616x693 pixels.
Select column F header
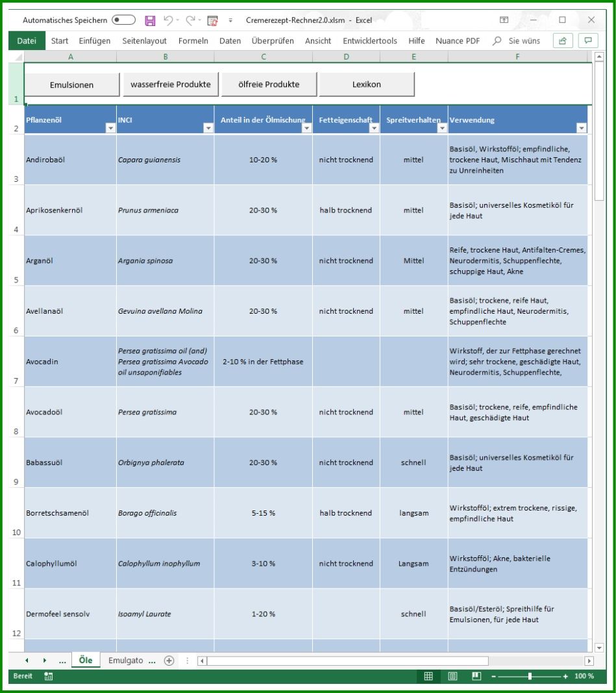click(517, 57)
